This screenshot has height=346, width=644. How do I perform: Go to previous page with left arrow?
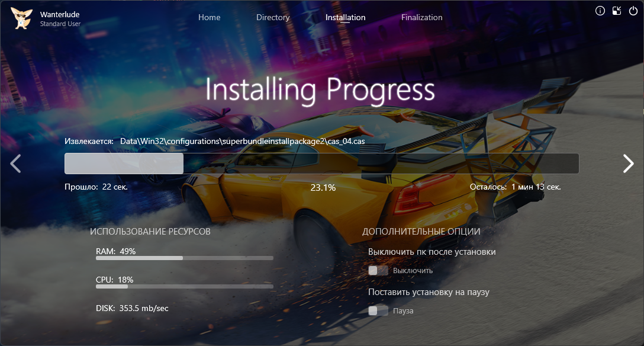[x=16, y=164]
